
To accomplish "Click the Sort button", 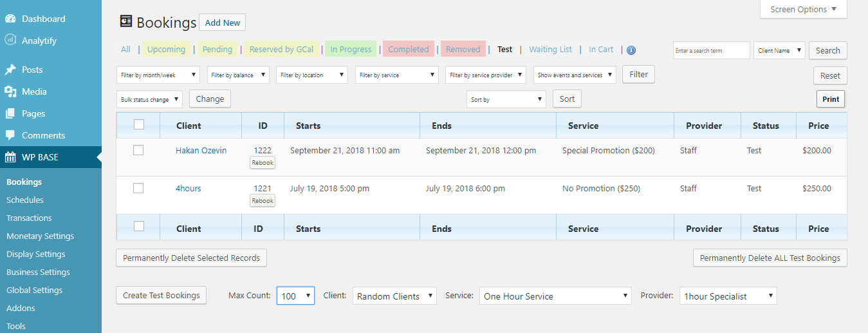I will (x=567, y=99).
